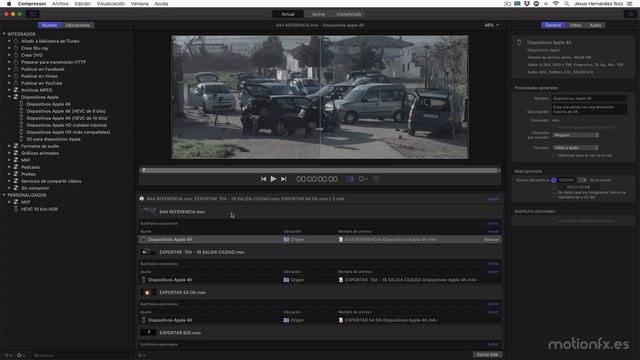
Task: Open the preview zoom percentage dropdown
Action: point(491,25)
